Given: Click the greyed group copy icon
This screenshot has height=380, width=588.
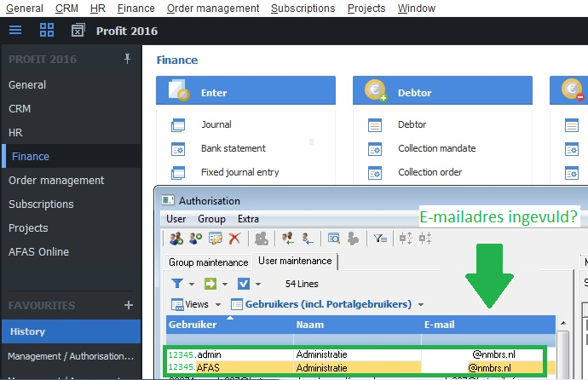Looking at the screenshot, I should click(x=262, y=239).
